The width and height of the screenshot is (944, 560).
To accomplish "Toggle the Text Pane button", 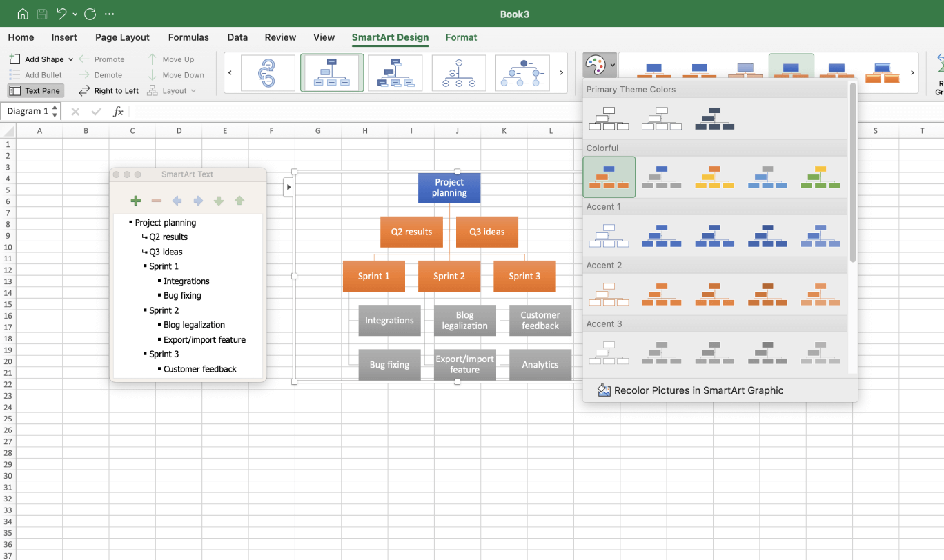I will tap(35, 90).
